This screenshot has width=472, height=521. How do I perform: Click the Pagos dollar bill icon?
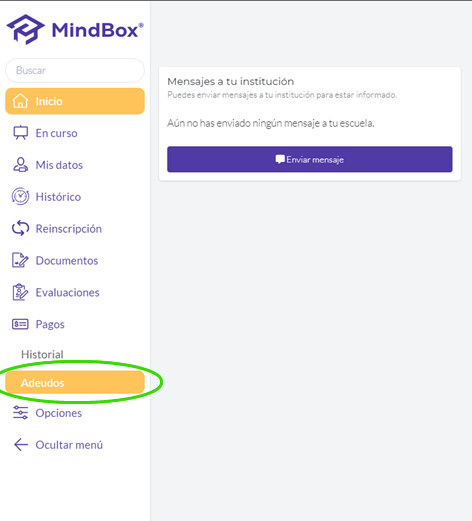click(20, 324)
